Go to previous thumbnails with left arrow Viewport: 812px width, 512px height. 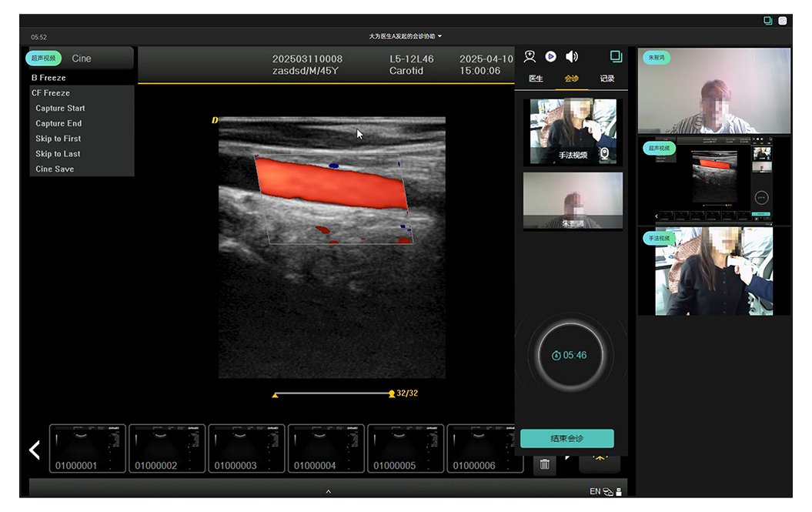[35, 450]
